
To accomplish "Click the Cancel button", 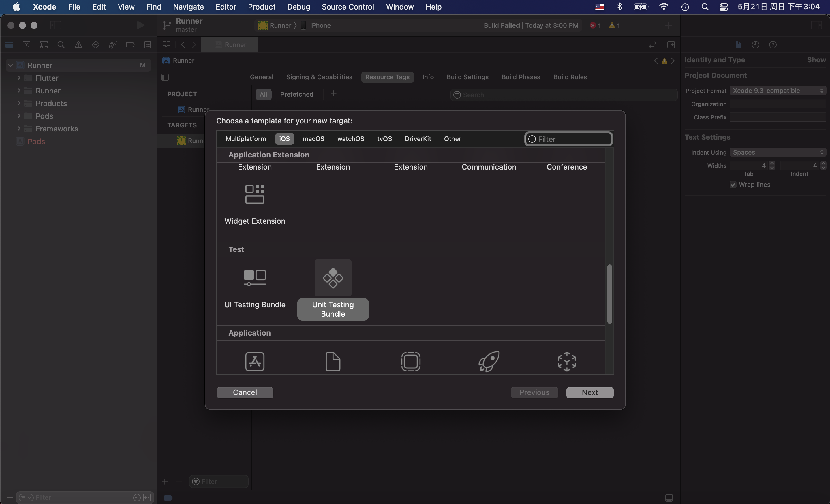I will [245, 392].
